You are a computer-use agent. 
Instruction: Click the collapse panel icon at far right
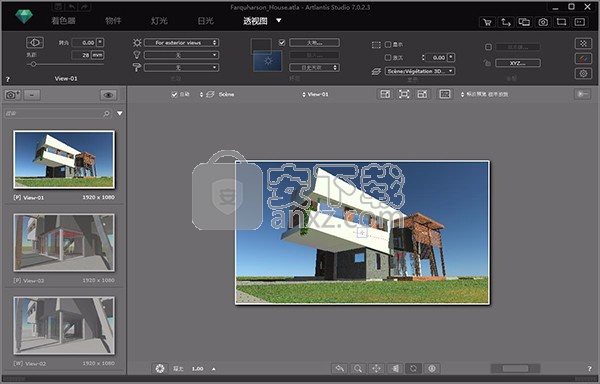pos(583,94)
